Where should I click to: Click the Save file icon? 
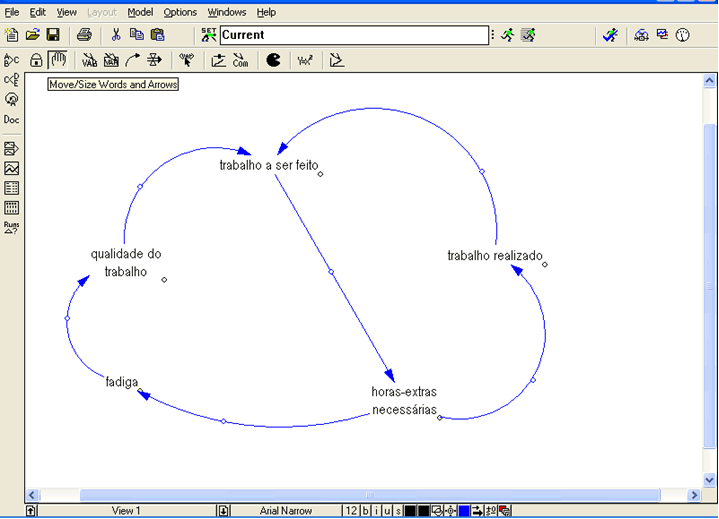53,35
